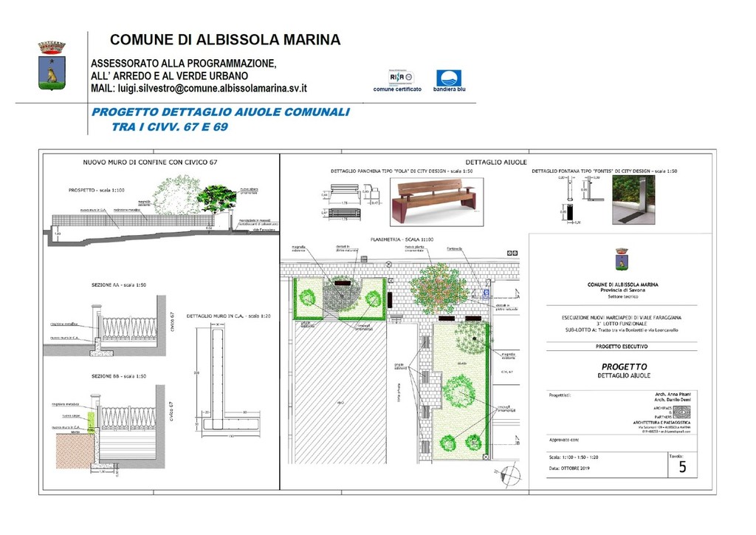Click the 'NUOVO MURO DI CONFINE CON CIVICO 67' title
This screenshot has width=756, height=535.
click(x=150, y=162)
